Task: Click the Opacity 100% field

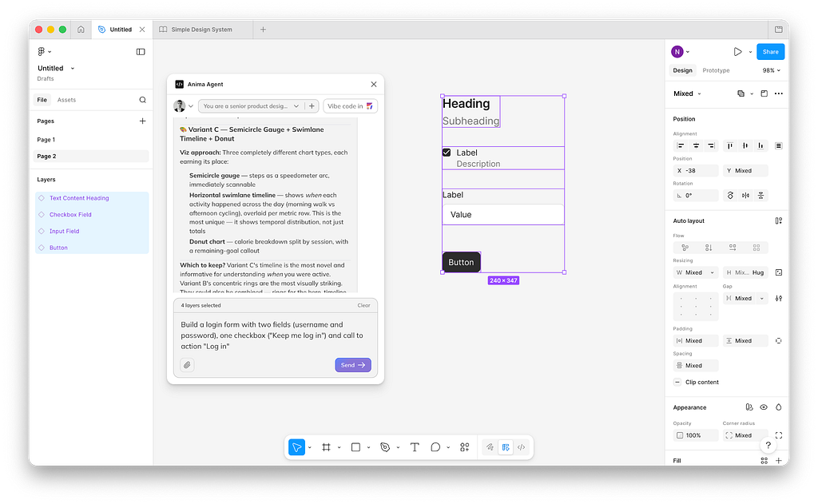Action: [x=695, y=435]
